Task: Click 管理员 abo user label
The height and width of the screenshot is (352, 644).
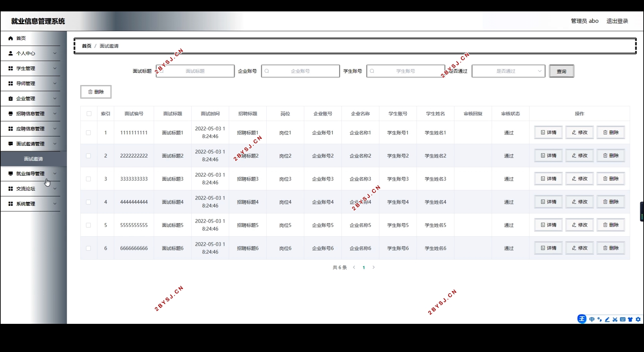Action: point(585,21)
